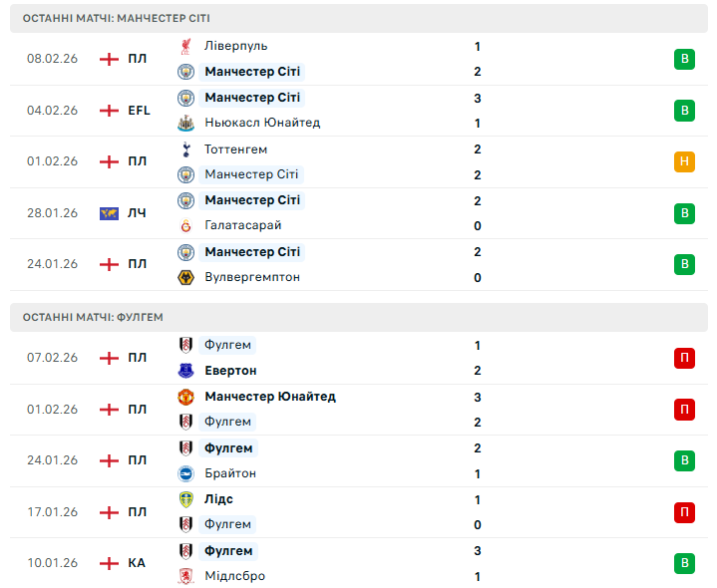Click red П badge for Leeds match

pyautogui.click(x=684, y=512)
